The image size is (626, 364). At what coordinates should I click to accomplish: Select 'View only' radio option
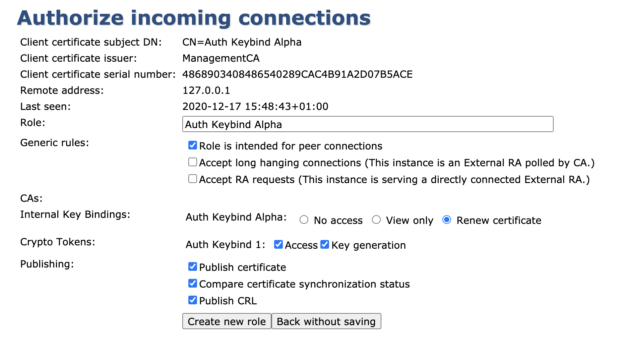click(376, 220)
